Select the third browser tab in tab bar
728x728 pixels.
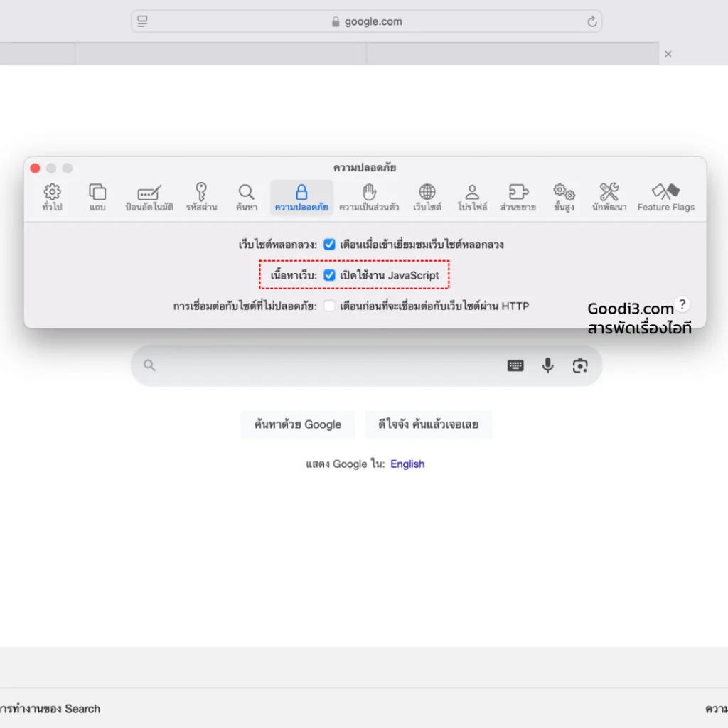[x=513, y=54]
